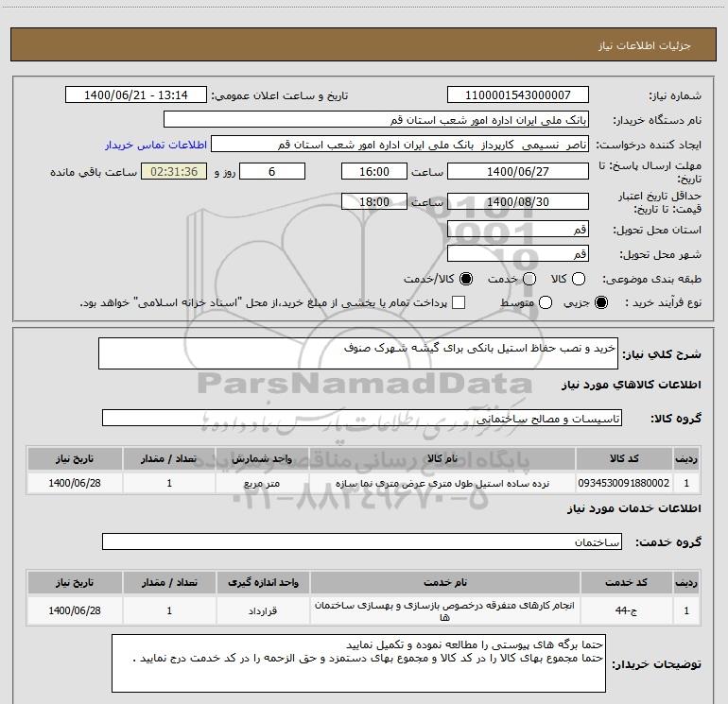This screenshot has height=704, width=728.
Task: Click the announcement date field 1400/06/21 - 13:14
Action: (136, 94)
